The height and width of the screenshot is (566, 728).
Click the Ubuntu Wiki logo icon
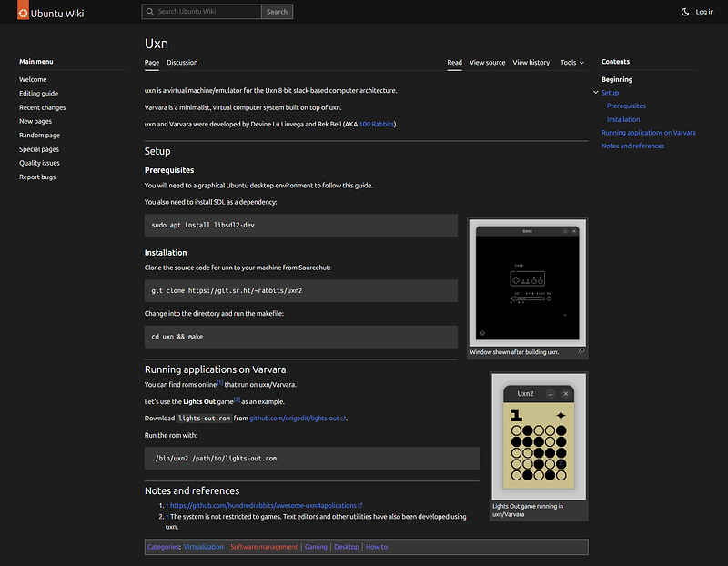23,10
